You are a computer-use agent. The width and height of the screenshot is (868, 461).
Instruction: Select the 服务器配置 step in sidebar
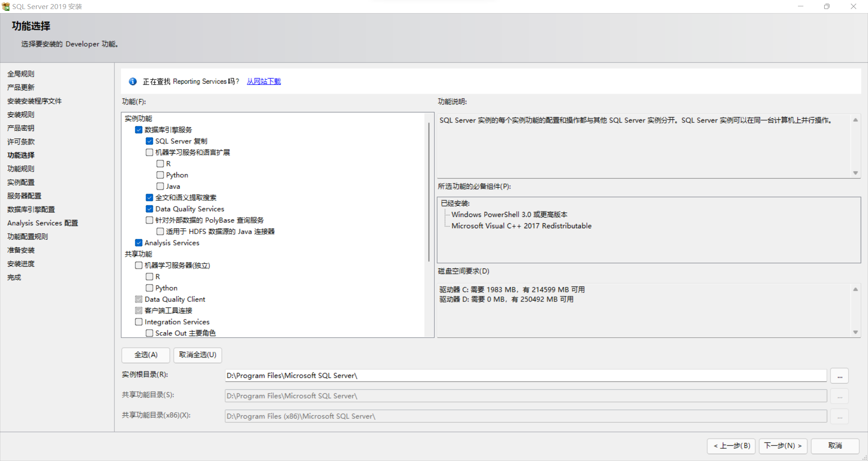click(x=24, y=196)
